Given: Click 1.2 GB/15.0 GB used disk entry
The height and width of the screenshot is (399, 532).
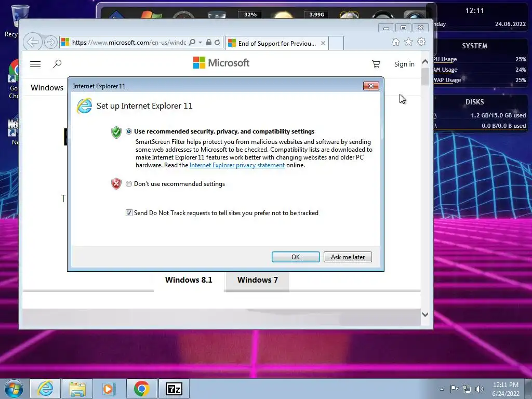Looking at the screenshot, I should click(x=498, y=115).
